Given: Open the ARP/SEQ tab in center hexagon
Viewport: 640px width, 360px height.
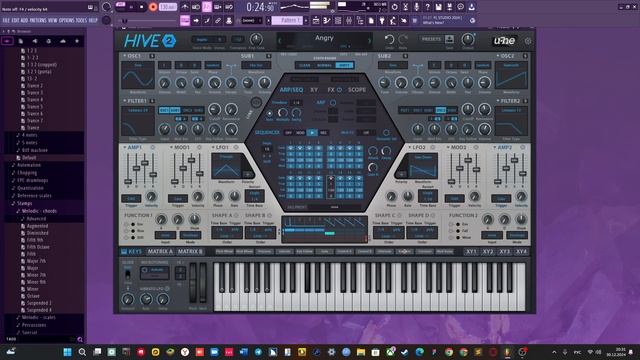Looking at the screenshot, I should pos(291,90).
